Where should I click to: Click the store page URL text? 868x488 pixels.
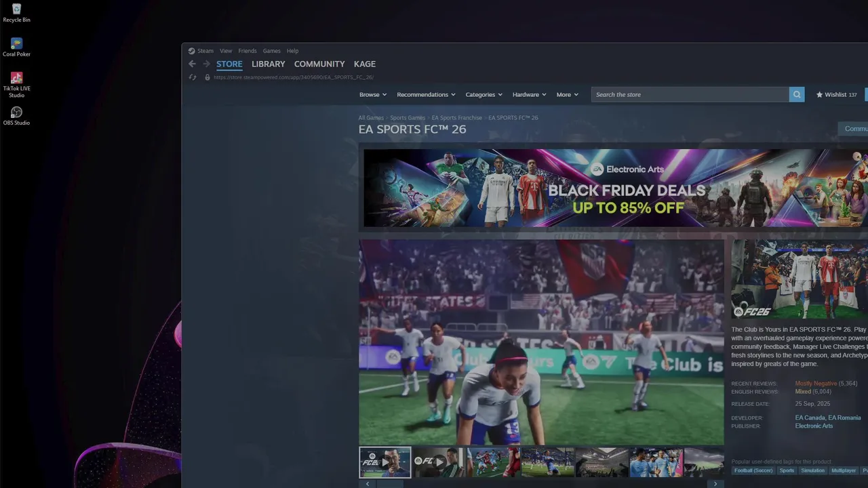[294, 77]
